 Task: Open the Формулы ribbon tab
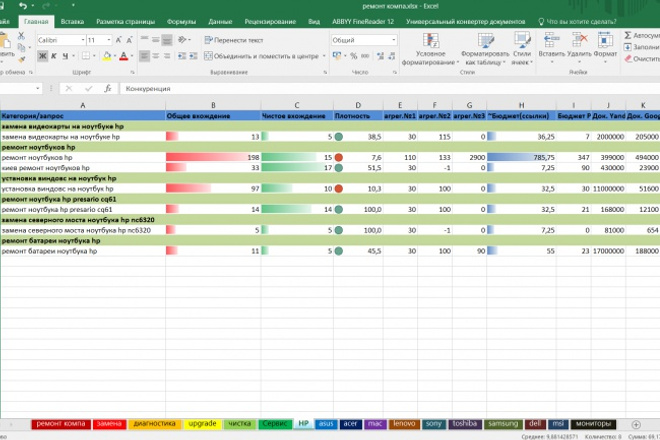point(181,21)
